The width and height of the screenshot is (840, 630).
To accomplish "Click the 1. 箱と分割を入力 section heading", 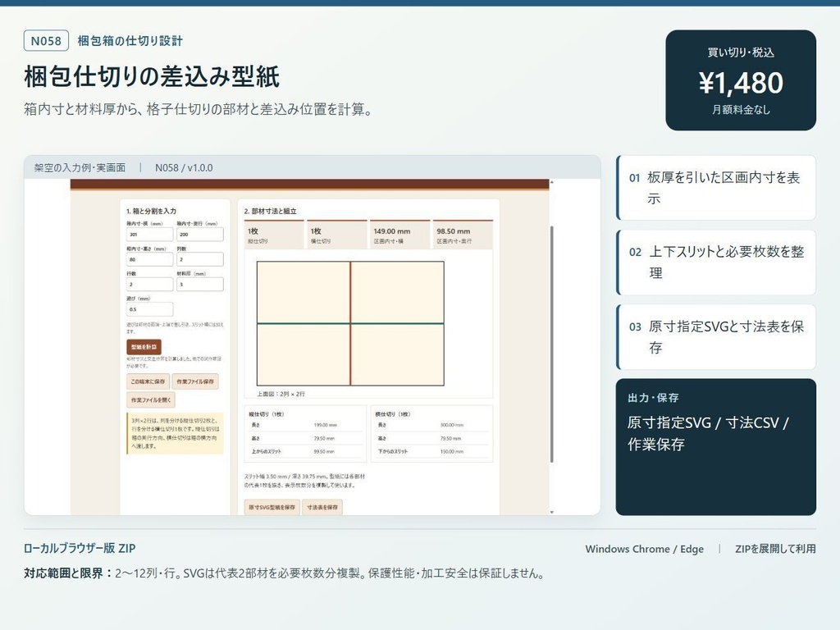I will point(152,211).
